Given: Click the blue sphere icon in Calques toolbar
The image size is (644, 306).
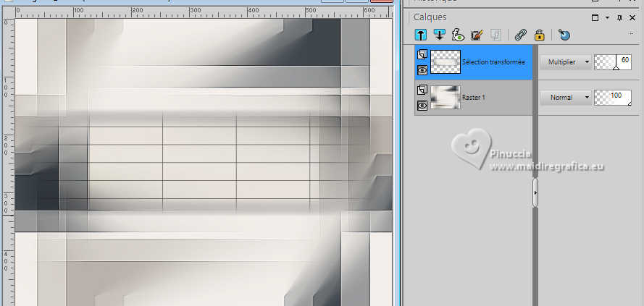Looking at the screenshot, I should click(564, 35).
